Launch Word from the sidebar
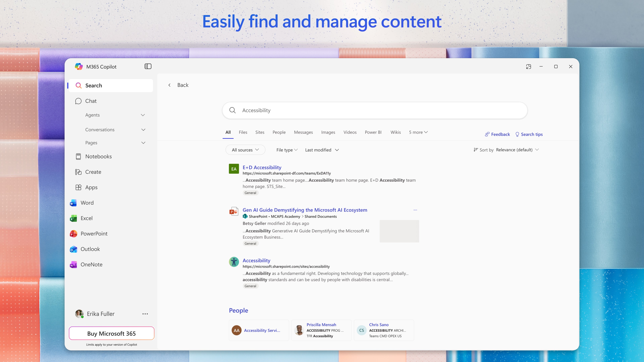 87,203
